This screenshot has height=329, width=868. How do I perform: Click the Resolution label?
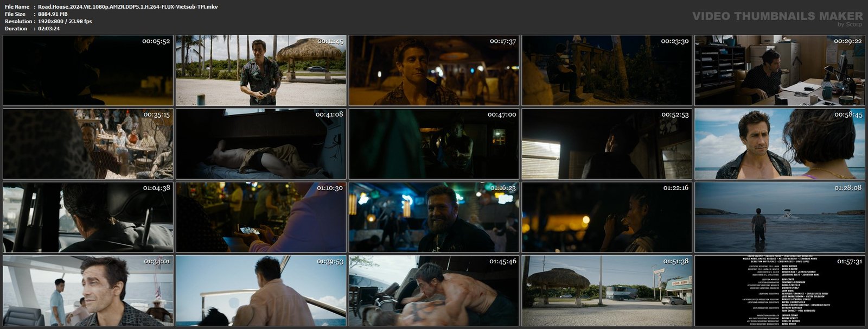17,21
